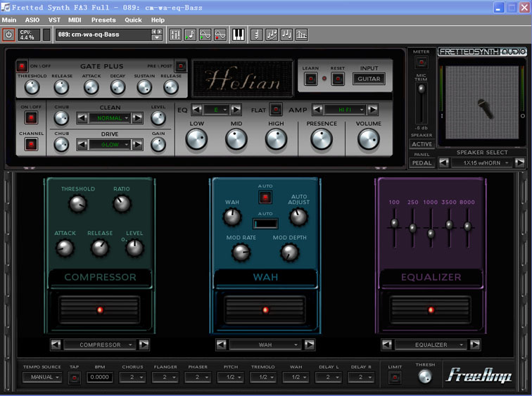532x396 pixels.
Task: Stomp the WAH pedal footswitch
Action: 265,310
